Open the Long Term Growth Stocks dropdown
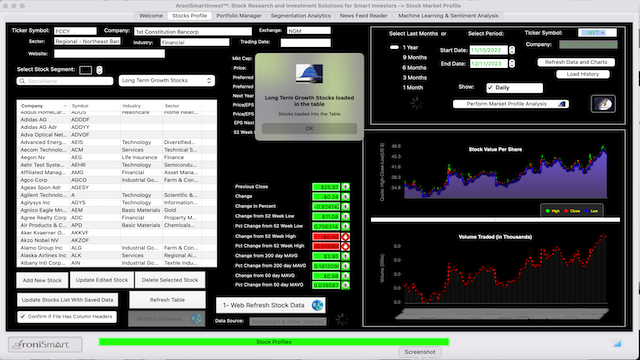 pyautogui.click(x=167, y=80)
